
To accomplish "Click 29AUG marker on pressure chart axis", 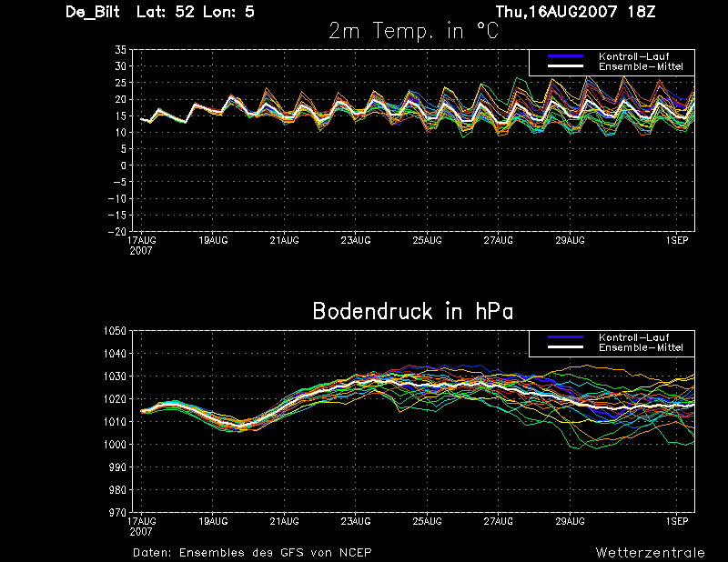I will click(x=571, y=521).
